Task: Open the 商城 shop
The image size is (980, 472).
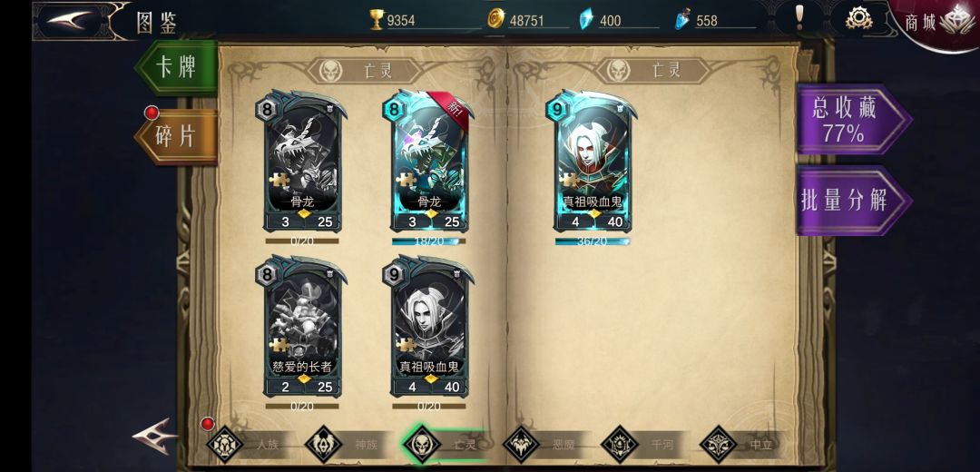Action: click(x=937, y=24)
